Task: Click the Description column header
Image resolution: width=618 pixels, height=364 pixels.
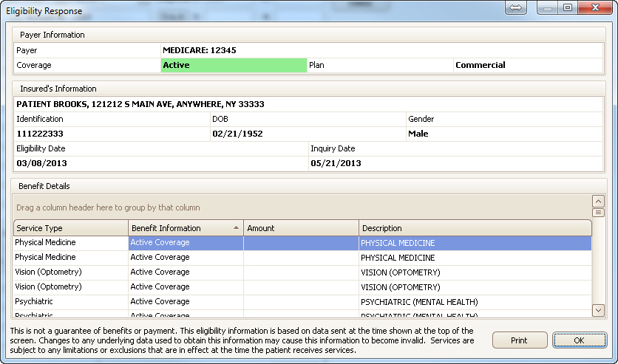Action: point(475,228)
